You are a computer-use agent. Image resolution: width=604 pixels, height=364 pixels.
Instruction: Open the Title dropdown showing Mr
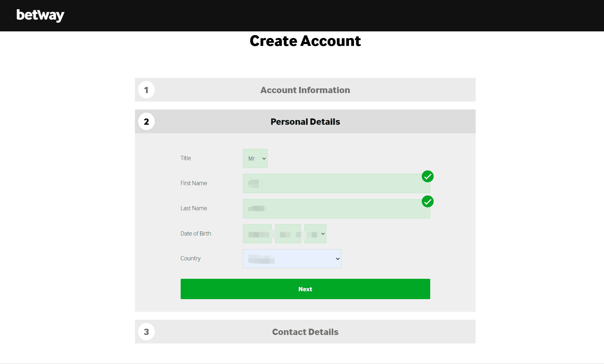pyautogui.click(x=255, y=159)
